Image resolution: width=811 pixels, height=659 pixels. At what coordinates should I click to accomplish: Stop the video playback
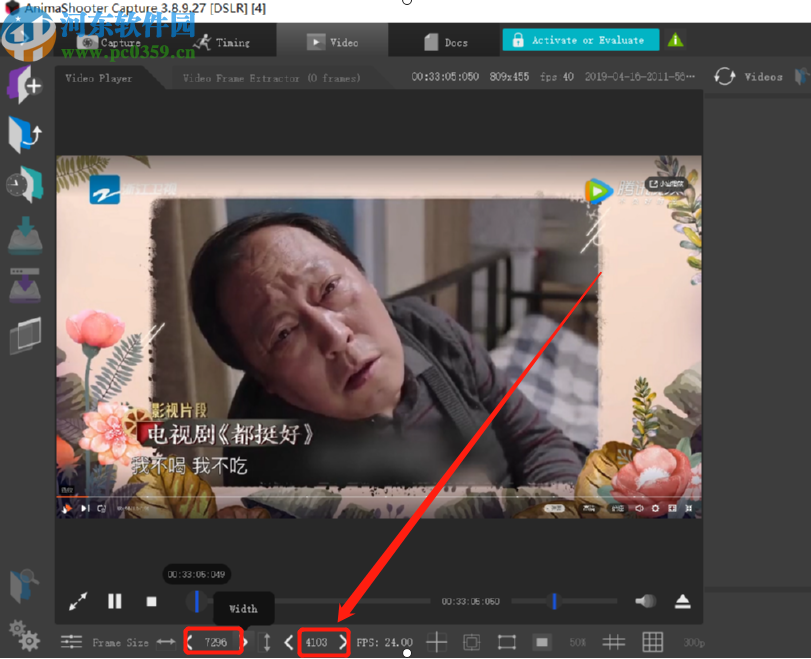152,602
